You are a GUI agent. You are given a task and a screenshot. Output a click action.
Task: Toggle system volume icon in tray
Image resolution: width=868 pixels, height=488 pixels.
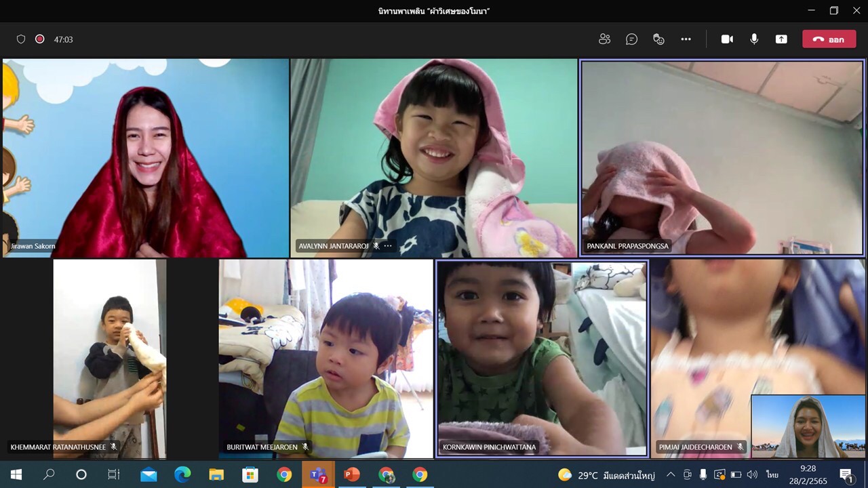(752, 474)
